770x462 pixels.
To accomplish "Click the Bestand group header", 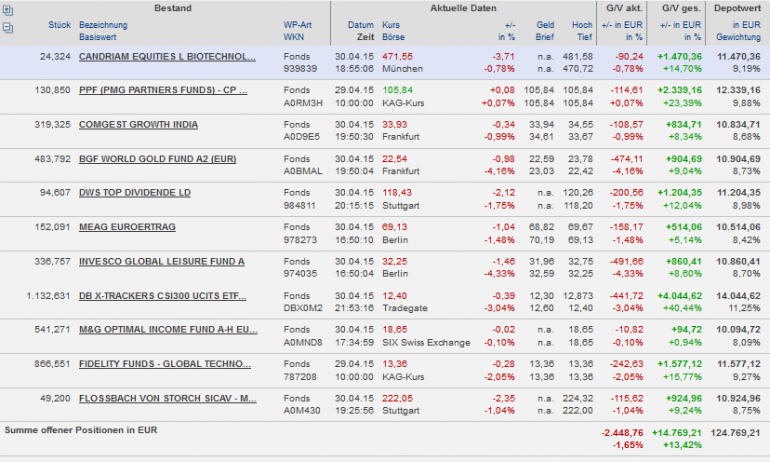I will coord(173,8).
